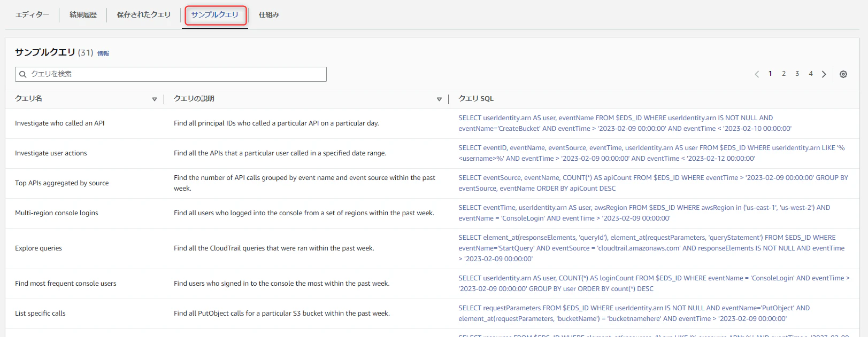The width and height of the screenshot is (868, 337).
Task: Click description 'Find users who signed in to the console'
Action: [x=282, y=284]
